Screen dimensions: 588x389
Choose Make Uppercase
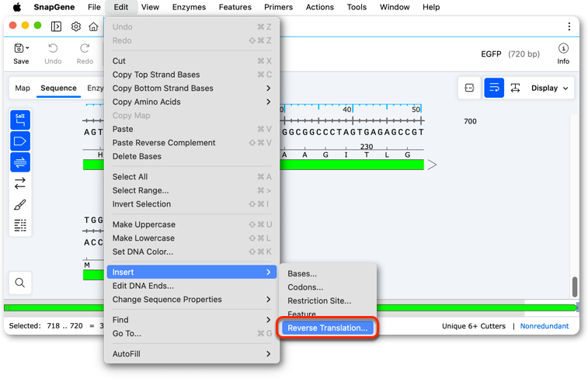[x=192, y=224]
